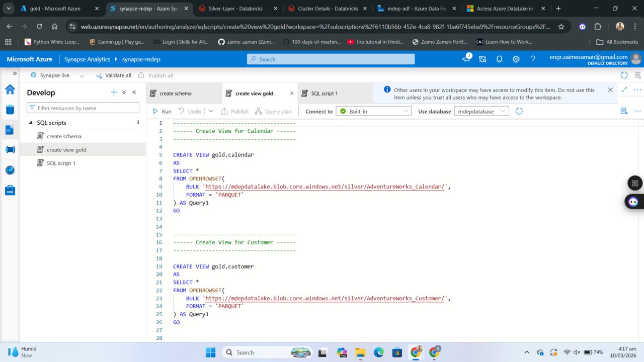Open the account profile avatar
Screen dimensions: 644x362
tap(636, 59)
